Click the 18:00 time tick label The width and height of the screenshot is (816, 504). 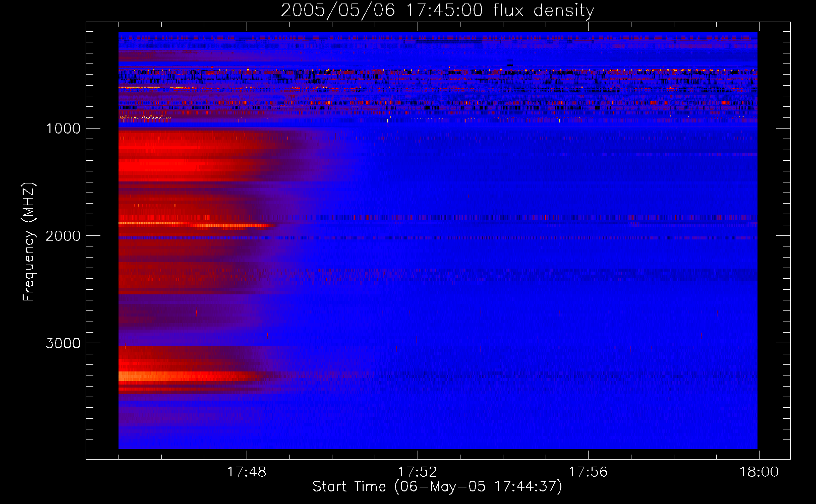point(759,472)
